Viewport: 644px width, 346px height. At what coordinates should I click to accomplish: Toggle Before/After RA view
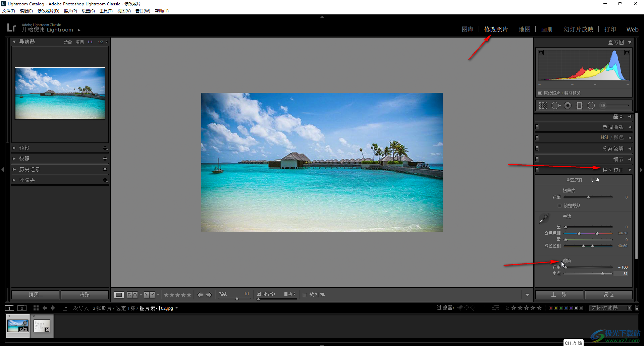pyautogui.click(x=132, y=295)
